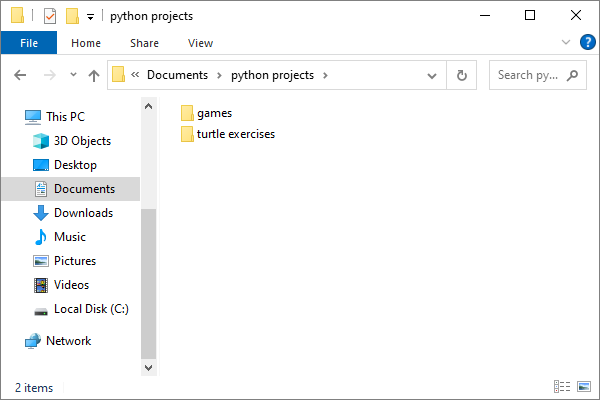Click the Local Disk drive icon
Image resolution: width=600 pixels, height=400 pixels.
point(41,312)
